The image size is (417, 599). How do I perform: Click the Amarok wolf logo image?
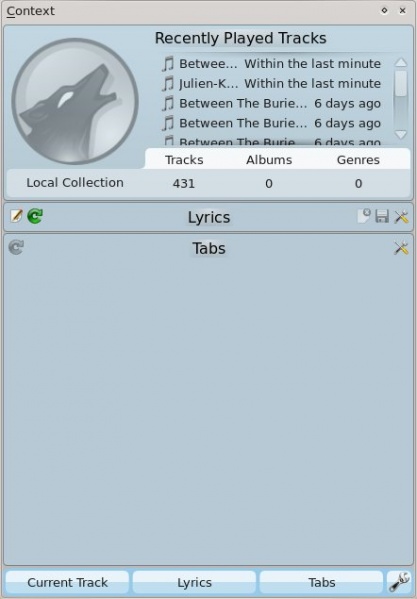[x=75, y=101]
